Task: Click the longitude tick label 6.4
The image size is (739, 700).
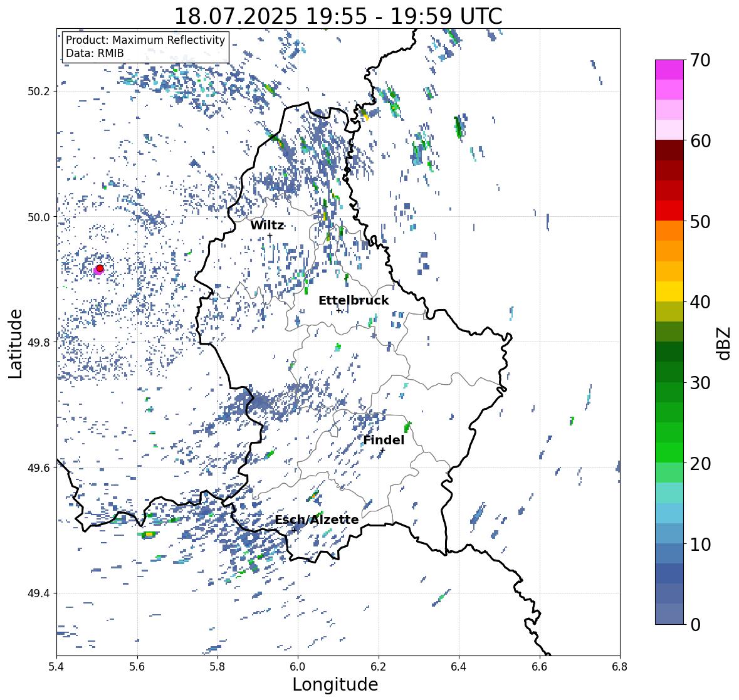Action: point(459,666)
